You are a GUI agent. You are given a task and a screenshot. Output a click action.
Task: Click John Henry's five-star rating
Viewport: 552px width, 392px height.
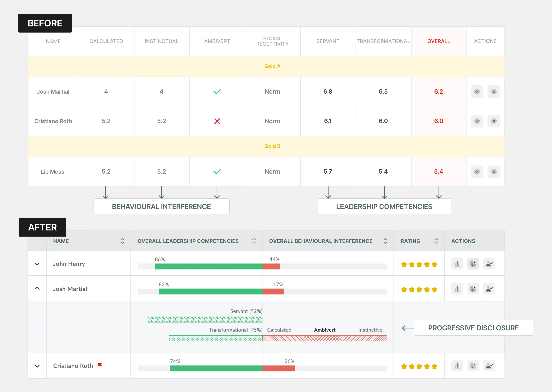419,265
